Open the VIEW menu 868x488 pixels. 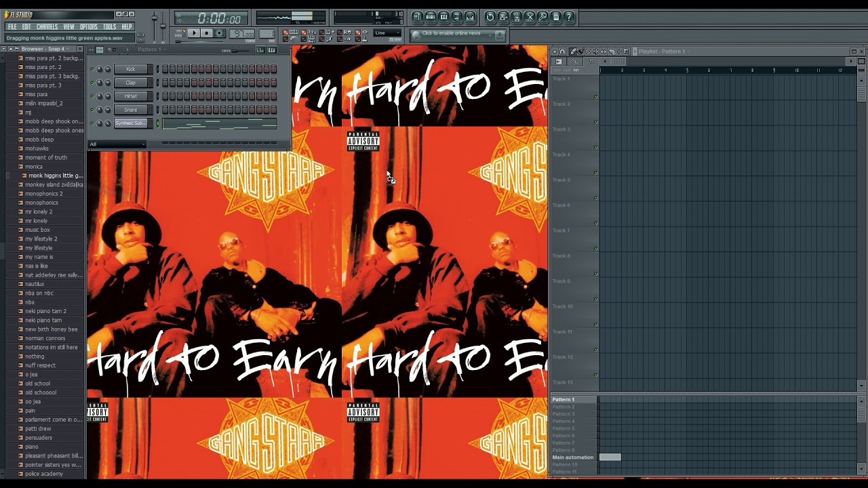coord(69,27)
